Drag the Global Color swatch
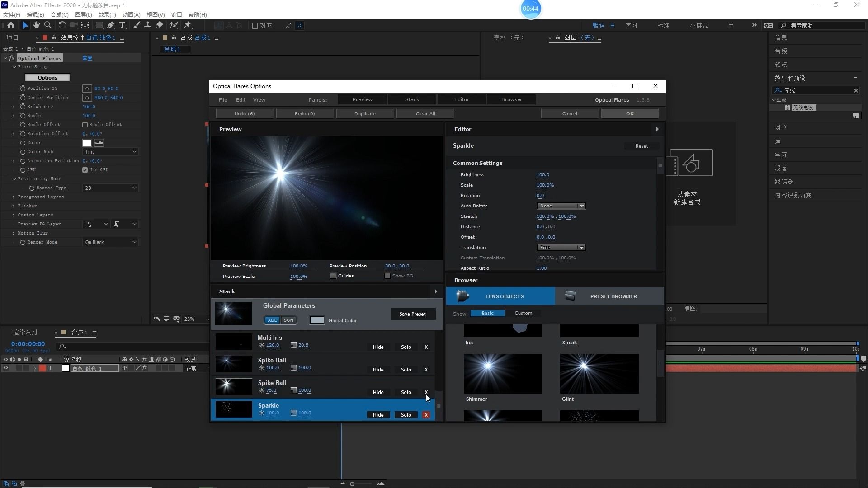 pos(316,320)
